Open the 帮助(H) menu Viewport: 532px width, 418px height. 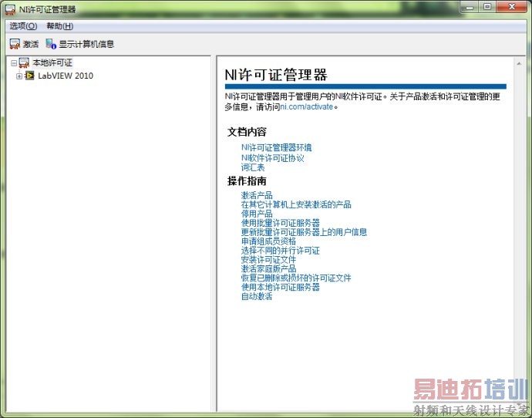click(59, 26)
